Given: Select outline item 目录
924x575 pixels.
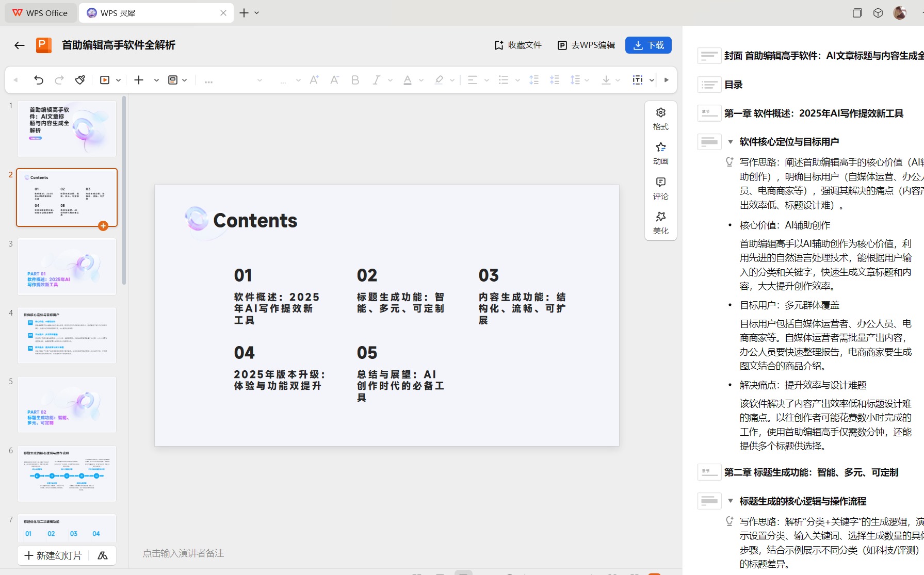Looking at the screenshot, I should (733, 85).
